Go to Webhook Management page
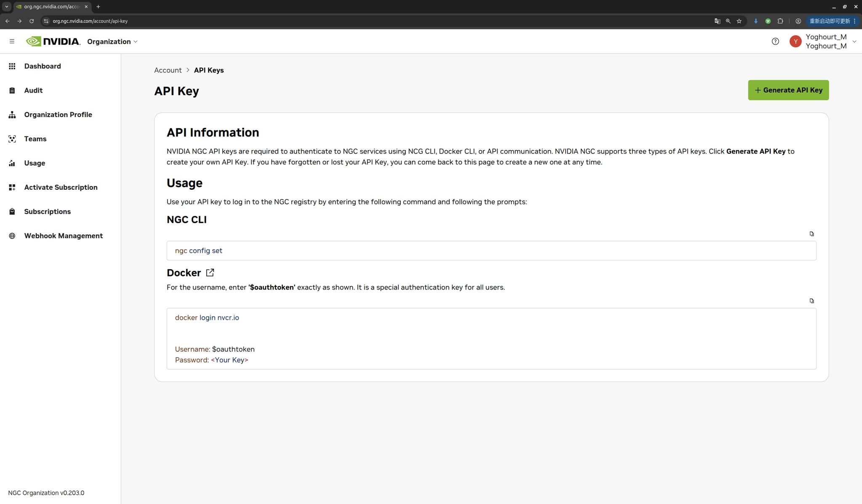This screenshot has width=862, height=504. point(63,236)
